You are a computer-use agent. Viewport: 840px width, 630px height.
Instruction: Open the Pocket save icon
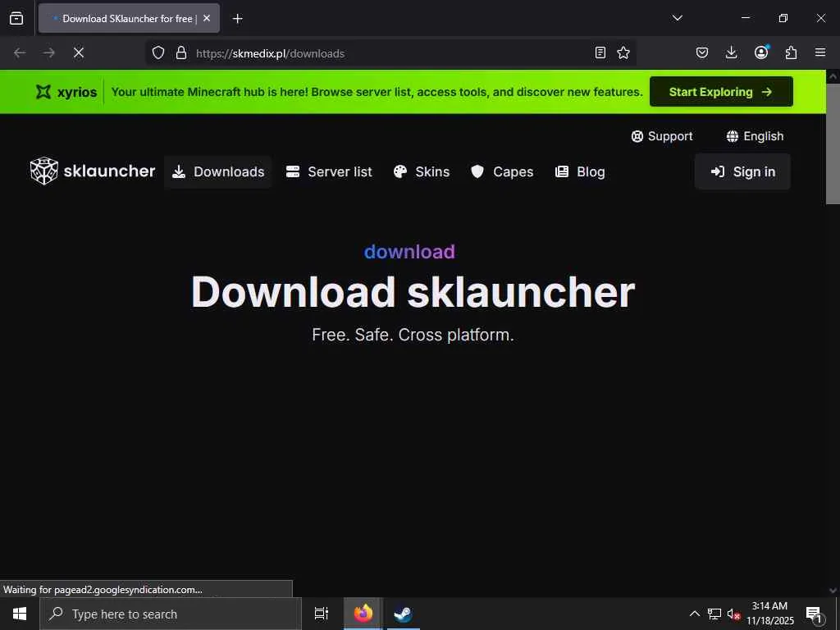click(x=702, y=52)
